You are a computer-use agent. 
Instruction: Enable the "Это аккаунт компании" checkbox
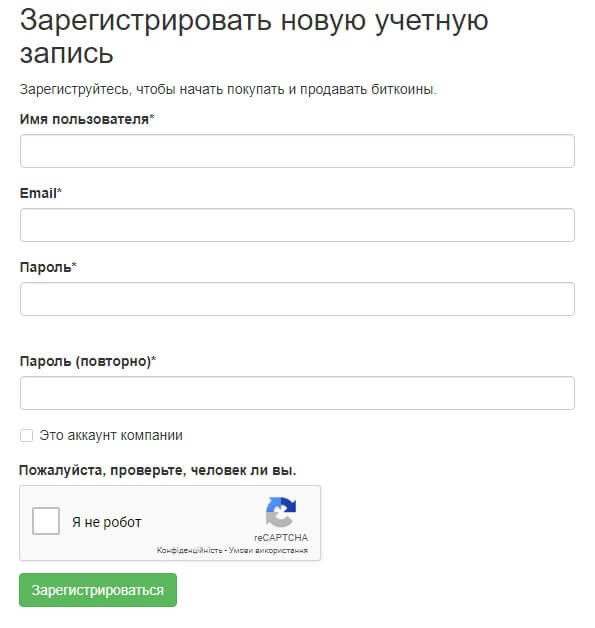[26, 435]
